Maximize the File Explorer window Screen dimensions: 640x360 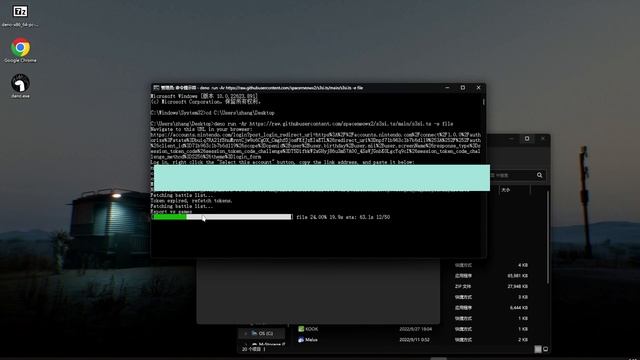coord(527,139)
